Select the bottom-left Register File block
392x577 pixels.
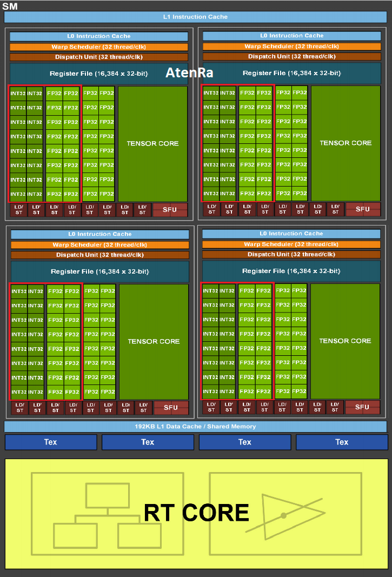pos(99,271)
